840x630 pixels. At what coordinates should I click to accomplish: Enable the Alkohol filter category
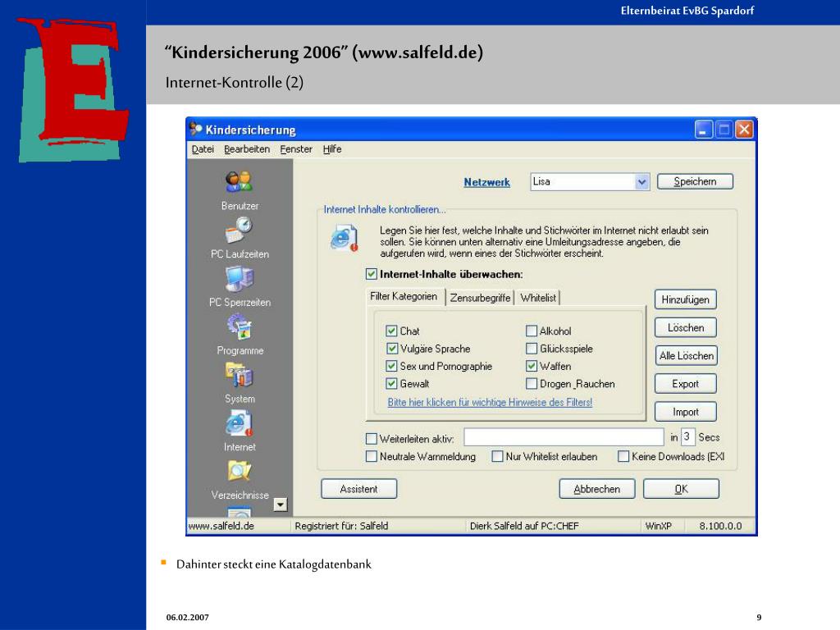click(x=532, y=331)
